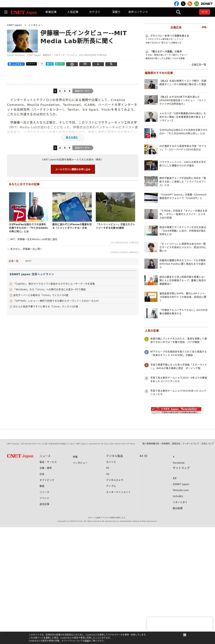The height and width of the screenshot is (644, 215).
Task: Click the #MIT tag
Action: (x=28, y=261)
